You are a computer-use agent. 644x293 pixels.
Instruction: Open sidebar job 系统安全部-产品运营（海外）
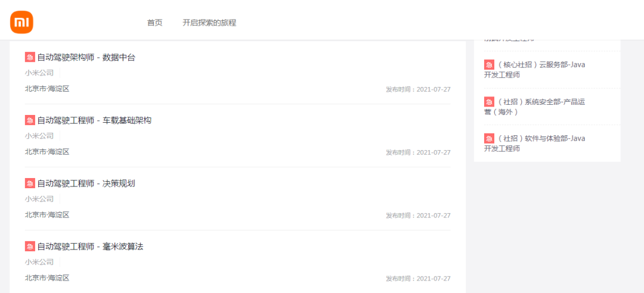pos(535,107)
